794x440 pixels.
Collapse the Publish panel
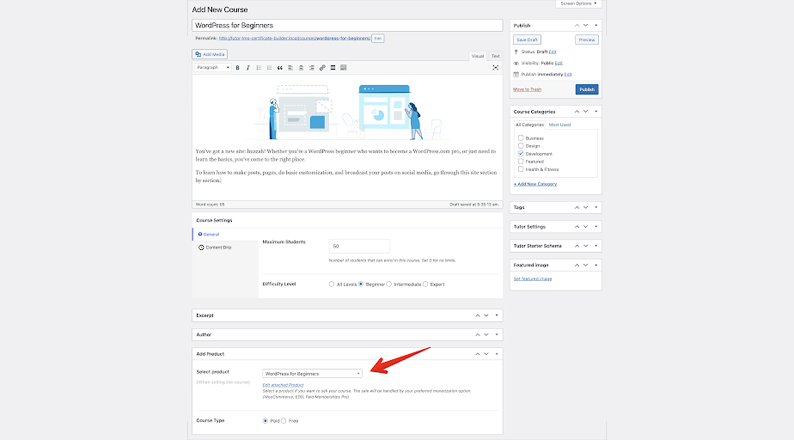click(x=596, y=25)
